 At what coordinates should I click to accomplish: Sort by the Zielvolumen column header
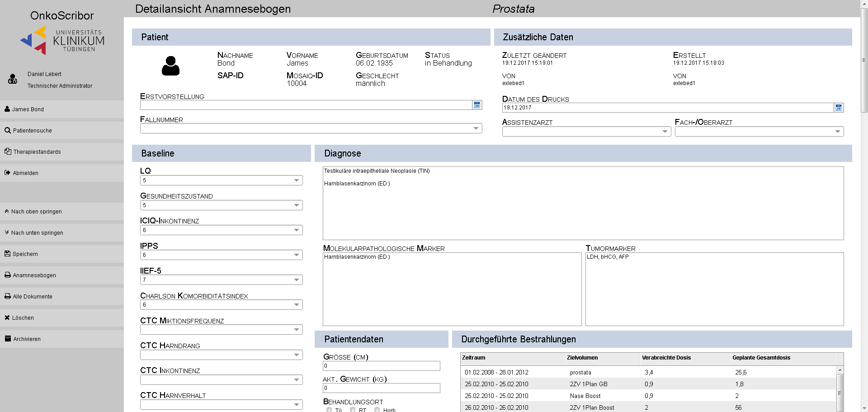click(603, 358)
